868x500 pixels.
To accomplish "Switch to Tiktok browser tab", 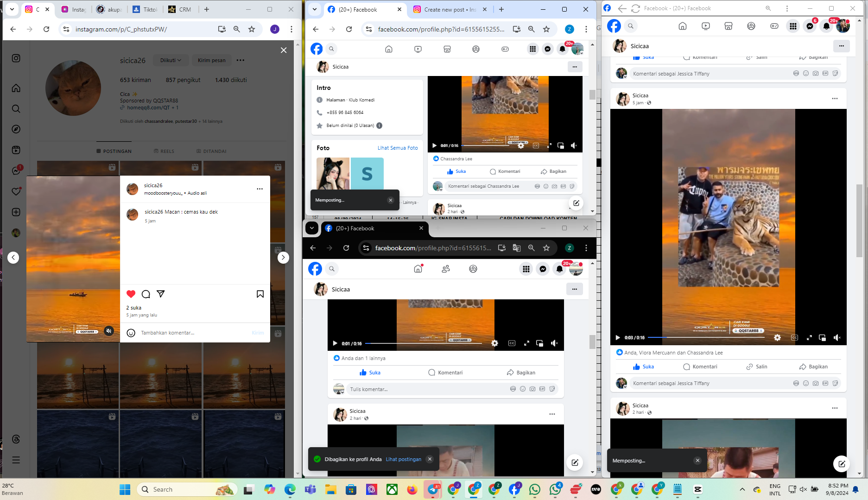I will [x=145, y=9].
